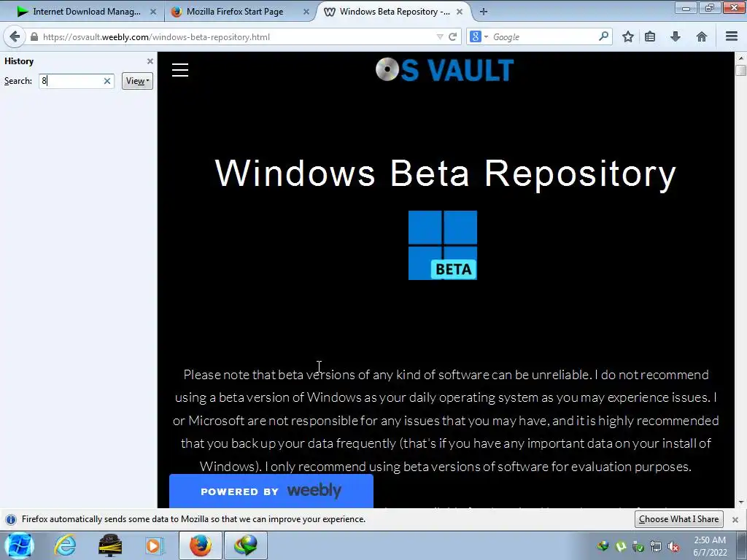Click into the URL address bar
The width and height of the screenshot is (747, 560).
click(x=239, y=36)
